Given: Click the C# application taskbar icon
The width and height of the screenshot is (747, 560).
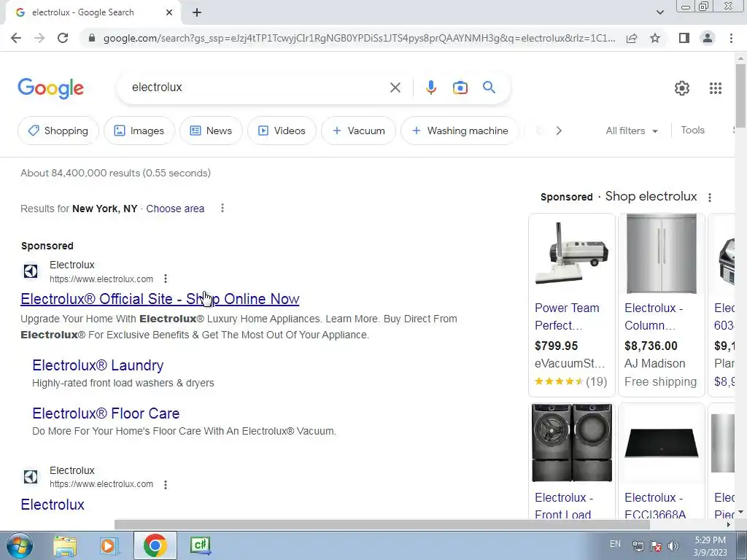Looking at the screenshot, I should (200, 545).
